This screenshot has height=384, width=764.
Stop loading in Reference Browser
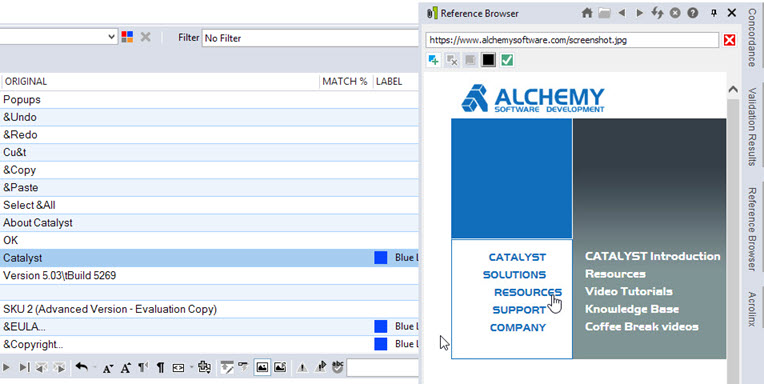675,13
